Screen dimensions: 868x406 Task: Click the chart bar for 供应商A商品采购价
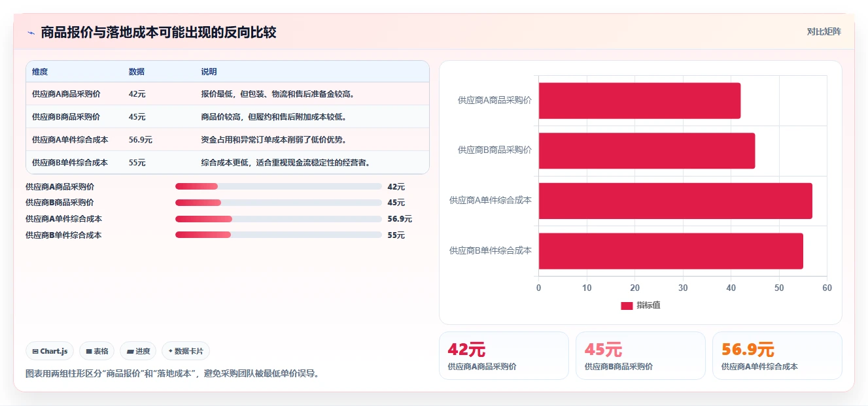point(640,101)
